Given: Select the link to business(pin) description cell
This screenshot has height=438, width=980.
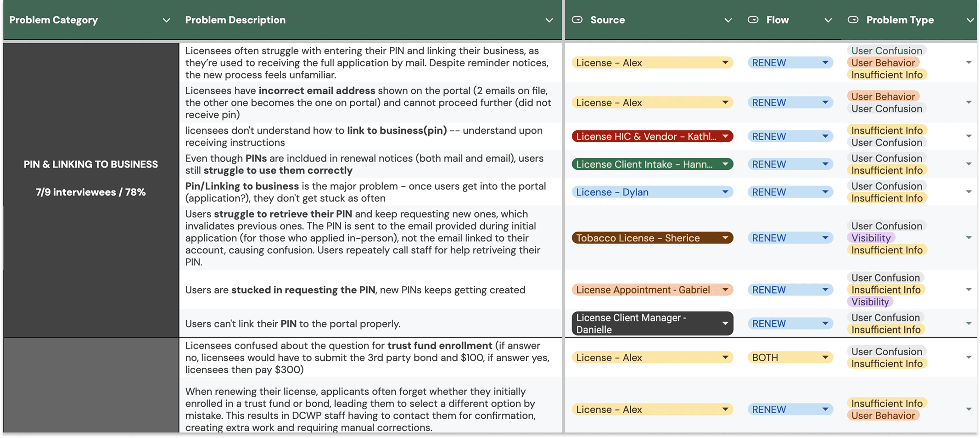Looking at the screenshot, I should (370, 136).
